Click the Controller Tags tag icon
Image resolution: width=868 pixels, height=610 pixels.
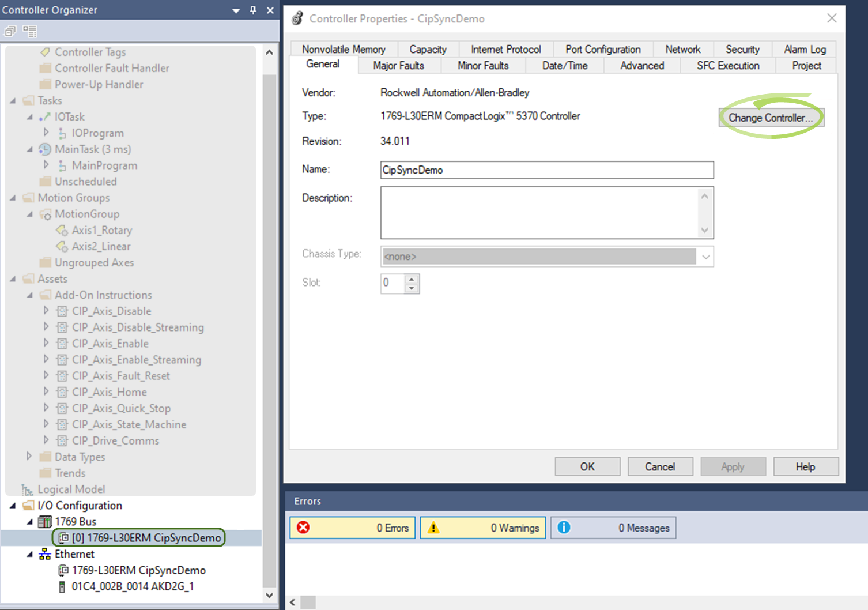(45, 52)
